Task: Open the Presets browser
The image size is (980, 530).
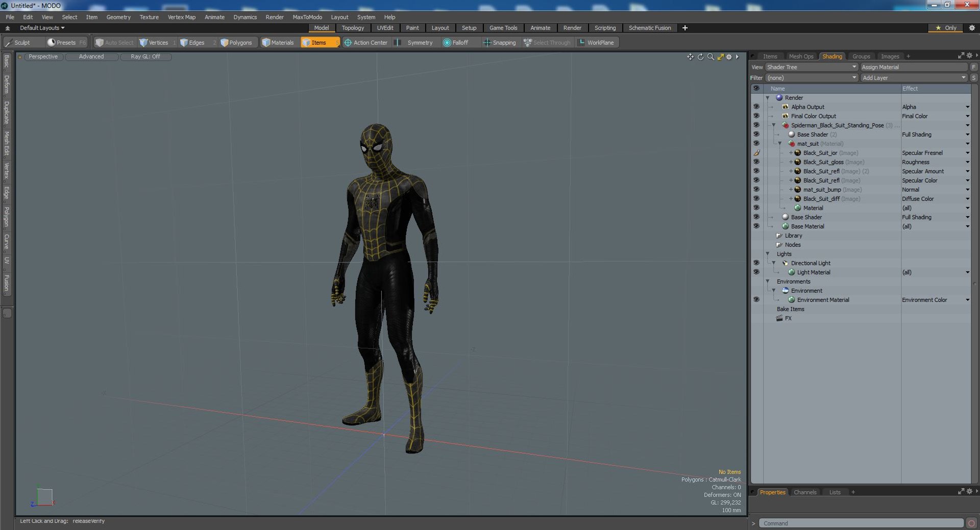Action: pos(66,43)
